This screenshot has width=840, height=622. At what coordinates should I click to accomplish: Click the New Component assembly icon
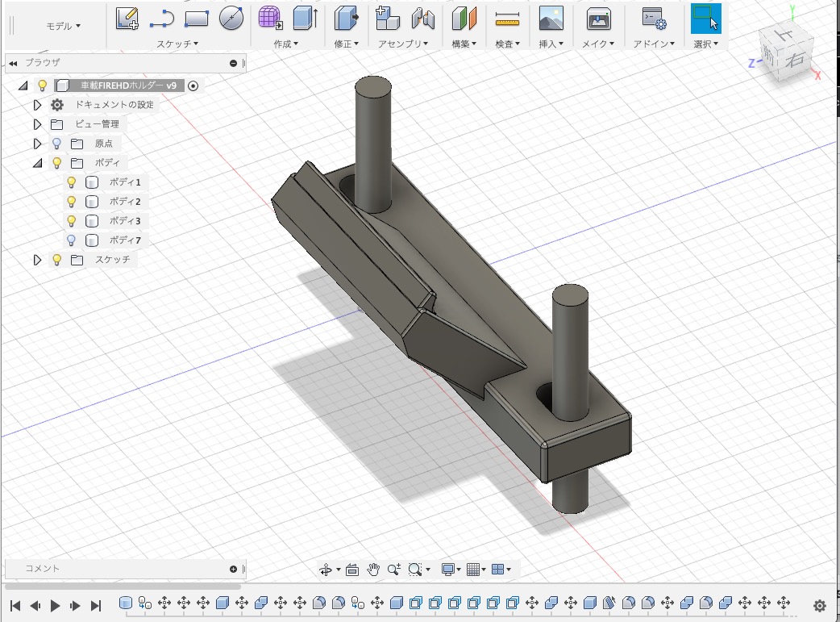tap(387, 18)
